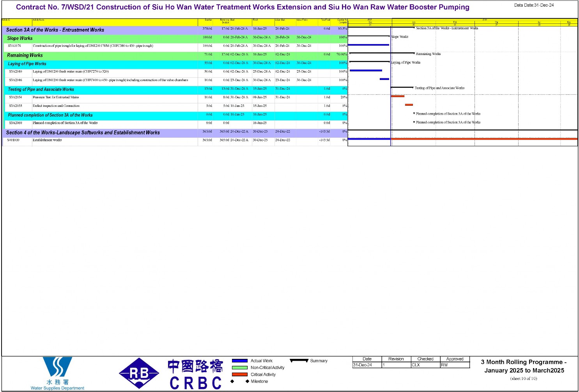Click the blue Actual Work legend swatch
The height and width of the screenshot is (392, 579).
240,361
